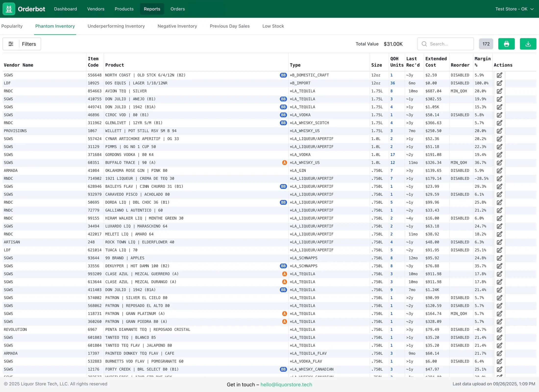Switch to the Low Stock tab
The image size is (539, 392).
click(x=273, y=26)
